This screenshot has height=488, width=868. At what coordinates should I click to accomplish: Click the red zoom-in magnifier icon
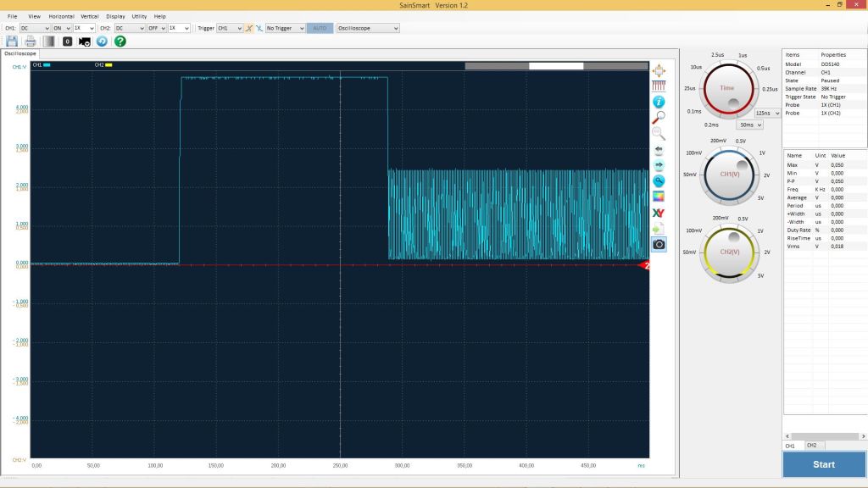(659, 117)
